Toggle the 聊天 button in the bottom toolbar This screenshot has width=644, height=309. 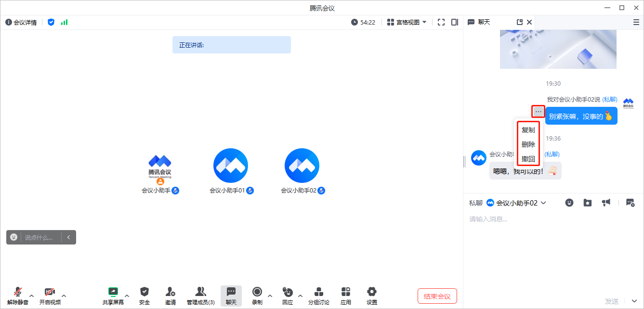tap(231, 296)
